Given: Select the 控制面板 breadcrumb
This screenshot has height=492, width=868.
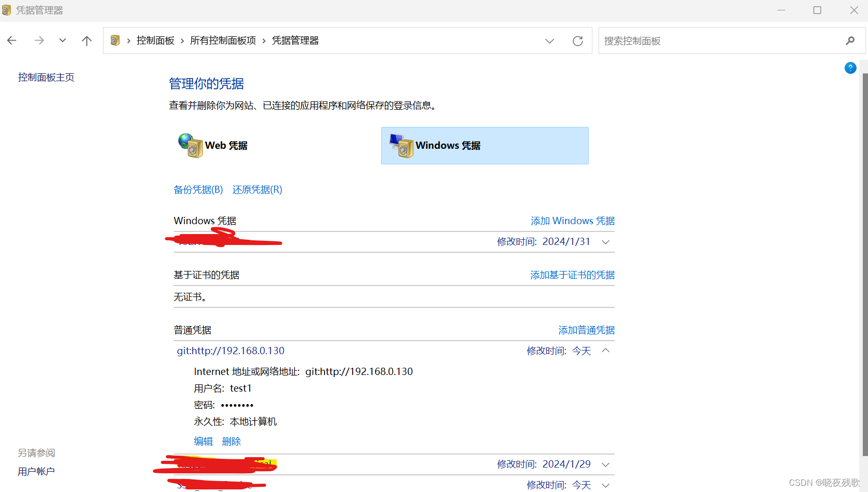Looking at the screenshot, I should pyautogui.click(x=156, y=41).
